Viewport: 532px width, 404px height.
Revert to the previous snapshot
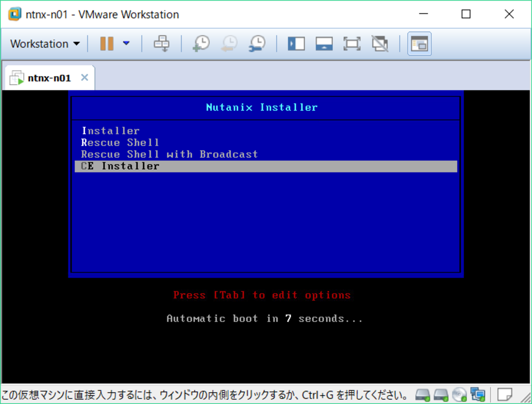(x=229, y=43)
